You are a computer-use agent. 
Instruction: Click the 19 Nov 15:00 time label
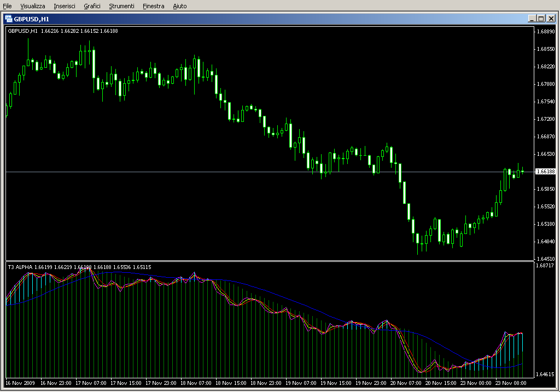(336, 383)
